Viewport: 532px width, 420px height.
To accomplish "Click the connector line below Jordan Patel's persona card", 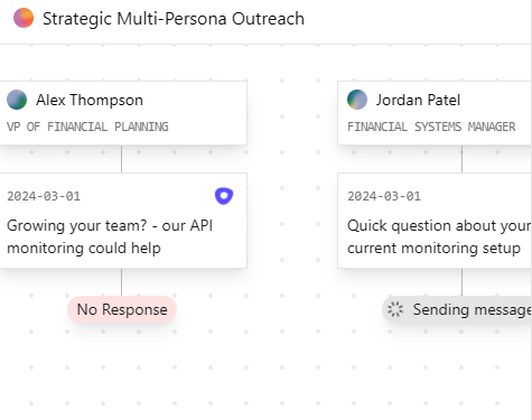I will [462, 159].
